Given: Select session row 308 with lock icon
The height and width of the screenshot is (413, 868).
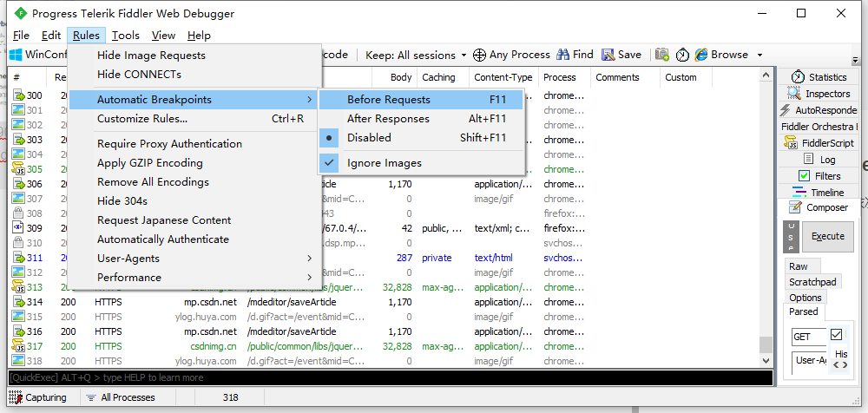Looking at the screenshot, I should tap(19, 213).
